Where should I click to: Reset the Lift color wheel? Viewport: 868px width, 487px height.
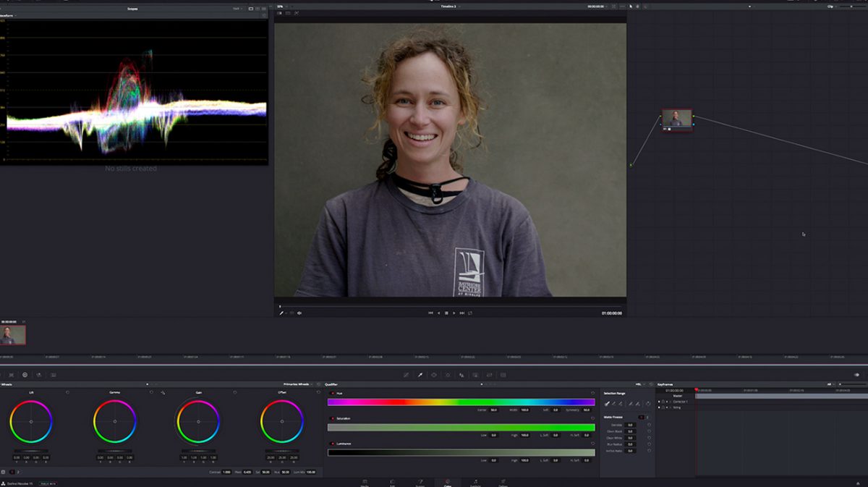[x=67, y=392]
